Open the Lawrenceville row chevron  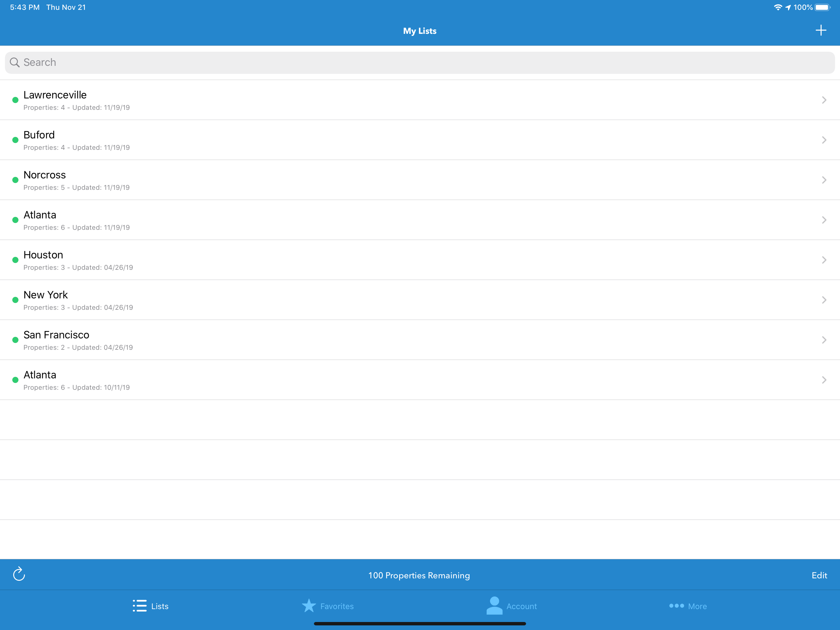click(824, 100)
